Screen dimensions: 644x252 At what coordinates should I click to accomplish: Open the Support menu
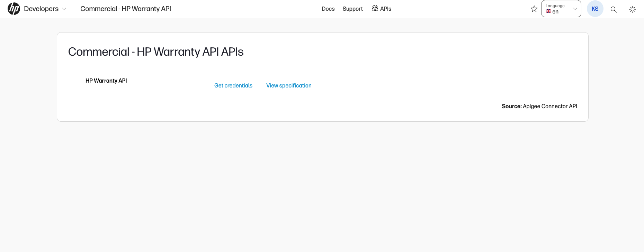coord(352,9)
